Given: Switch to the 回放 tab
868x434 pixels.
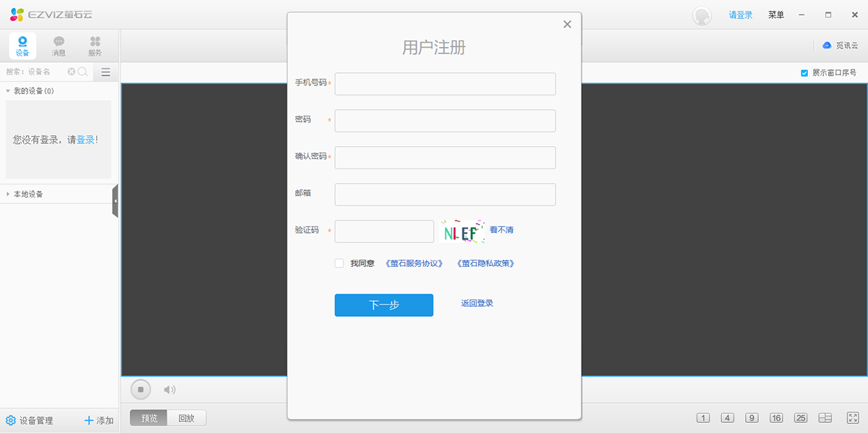Looking at the screenshot, I should point(187,417).
